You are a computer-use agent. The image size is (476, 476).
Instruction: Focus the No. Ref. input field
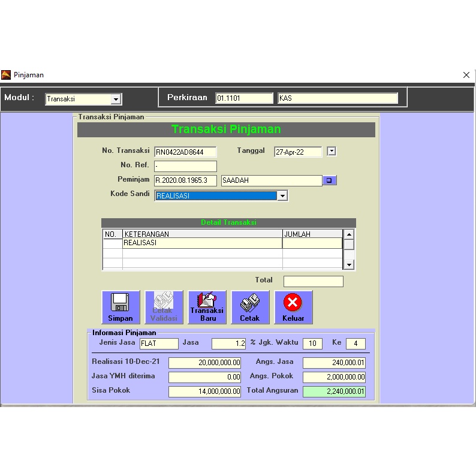185,166
